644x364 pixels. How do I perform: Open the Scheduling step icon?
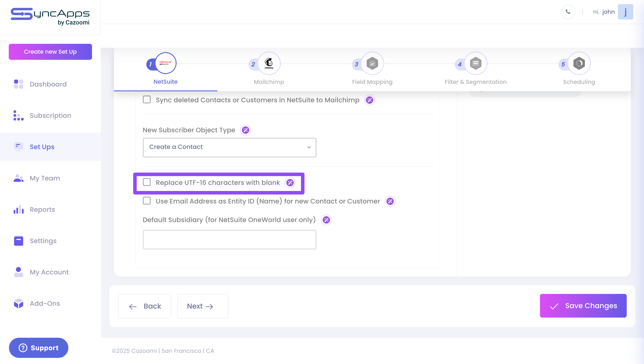tap(579, 64)
